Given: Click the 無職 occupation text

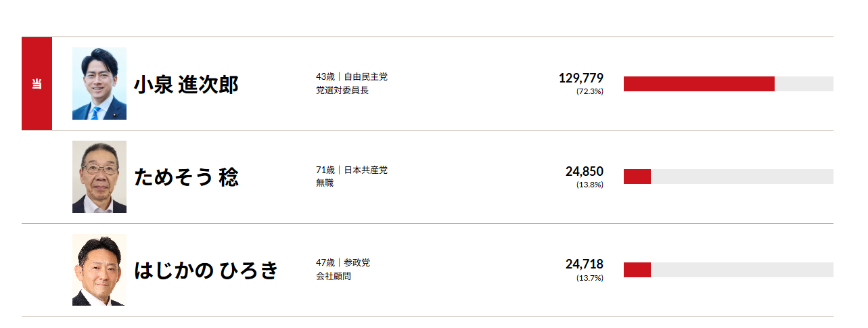Looking at the screenshot, I should 325,183.
